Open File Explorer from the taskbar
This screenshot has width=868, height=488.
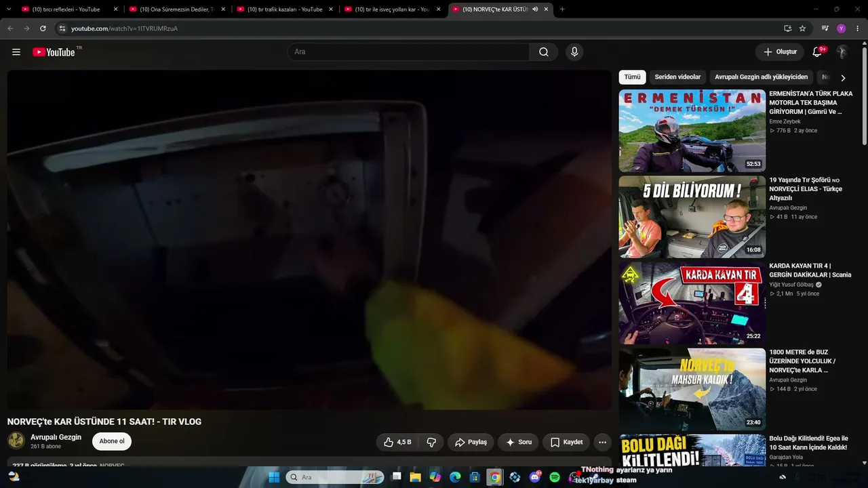(415, 477)
